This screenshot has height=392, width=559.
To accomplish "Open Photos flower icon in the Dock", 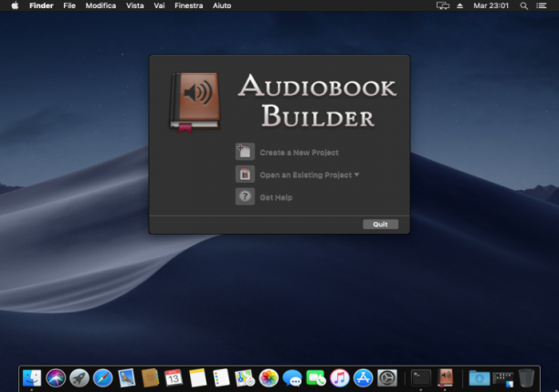I will (269, 377).
